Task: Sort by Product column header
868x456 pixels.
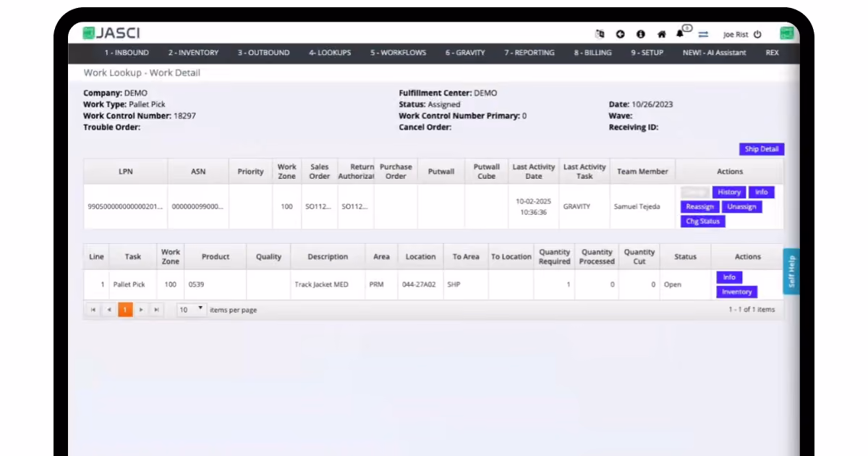Action: [216, 257]
